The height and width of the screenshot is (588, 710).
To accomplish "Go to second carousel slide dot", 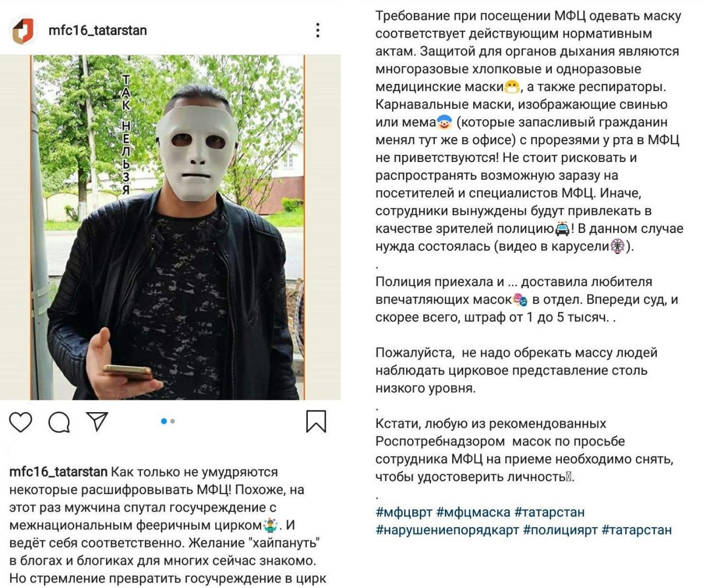I will point(173,422).
